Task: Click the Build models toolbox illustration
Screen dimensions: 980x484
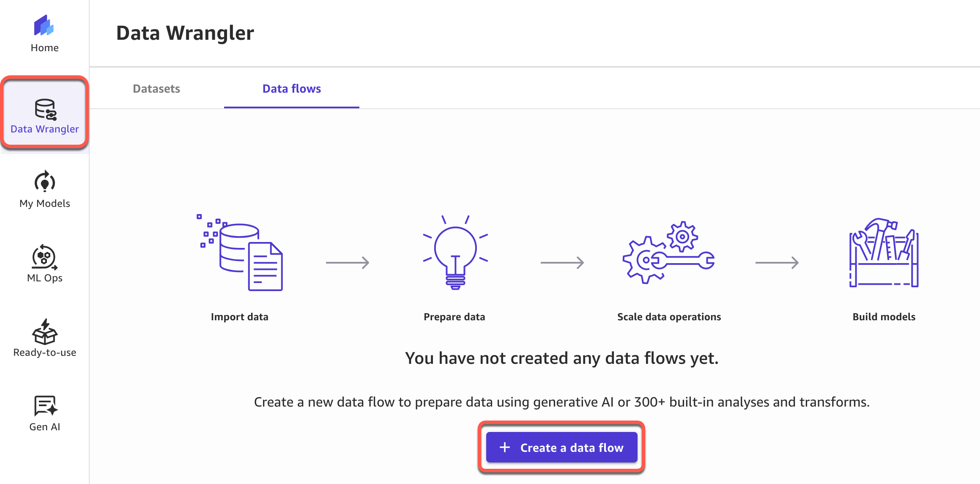Action: (x=884, y=253)
